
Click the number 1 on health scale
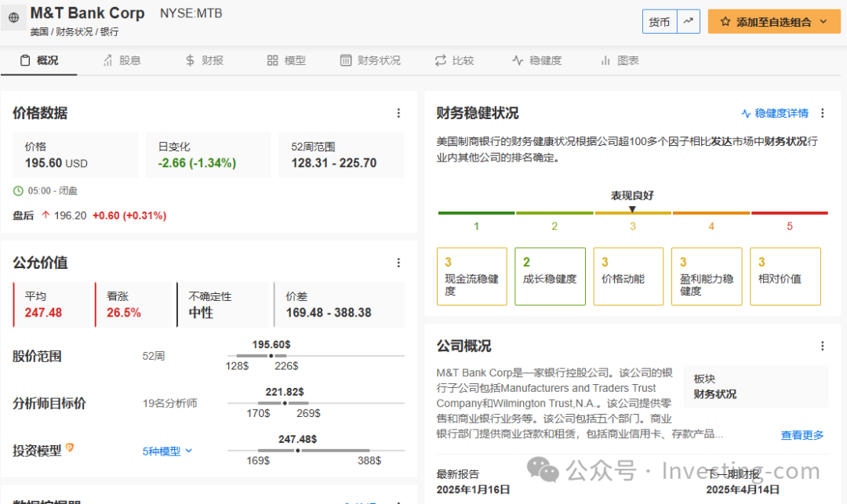point(477,226)
